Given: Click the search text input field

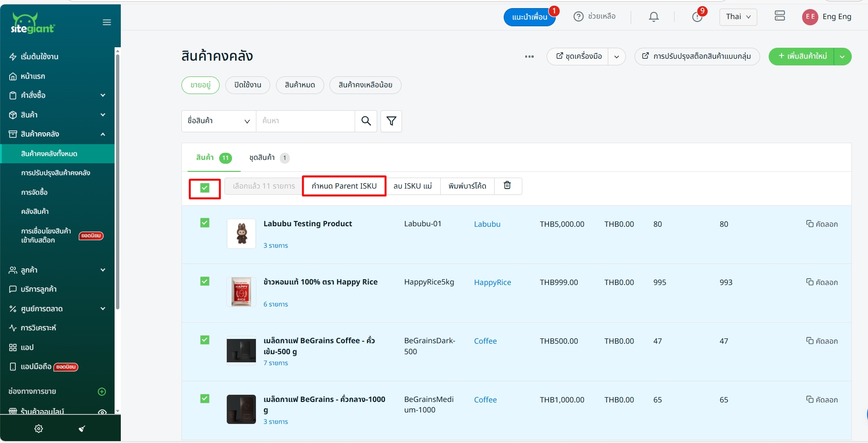Looking at the screenshot, I should [306, 121].
